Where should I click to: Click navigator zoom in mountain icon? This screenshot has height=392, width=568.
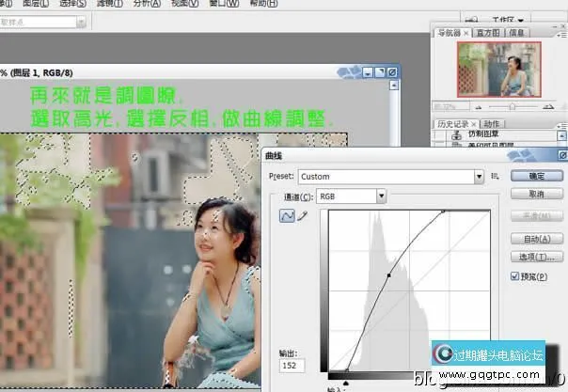pyautogui.click(x=549, y=107)
